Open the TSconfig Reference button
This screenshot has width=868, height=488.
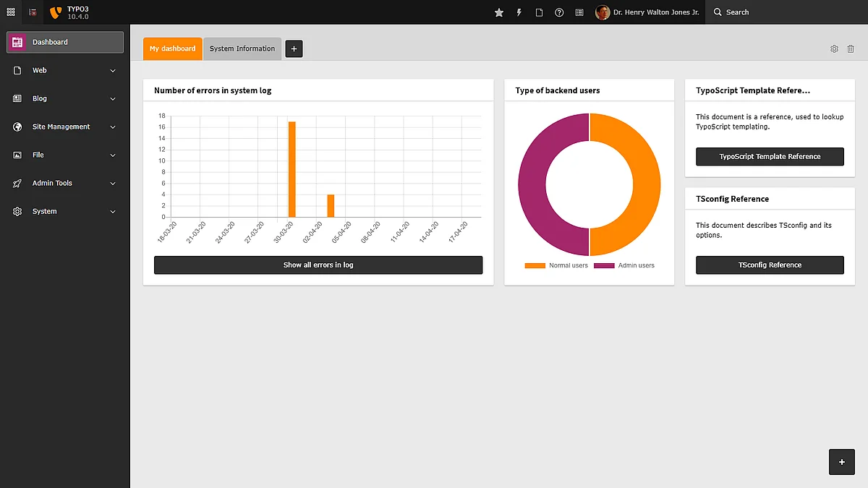pyautogui.click(x=770, y=265)
